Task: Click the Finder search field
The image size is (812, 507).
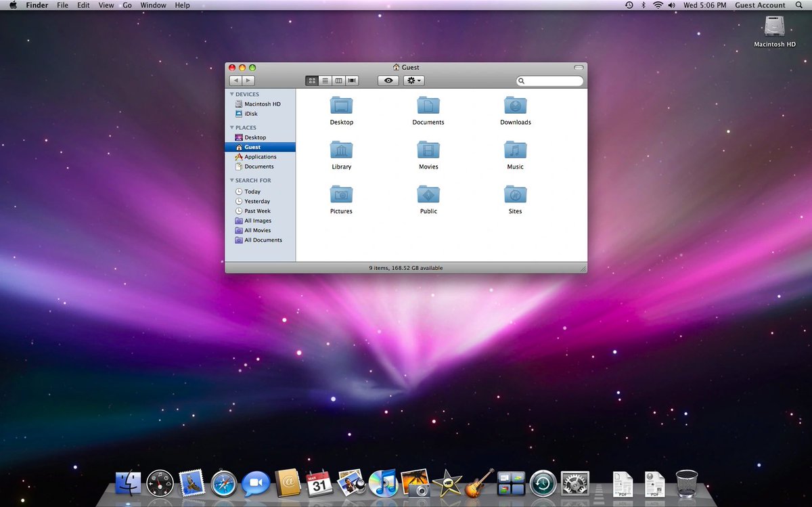Action: (549, 81)
